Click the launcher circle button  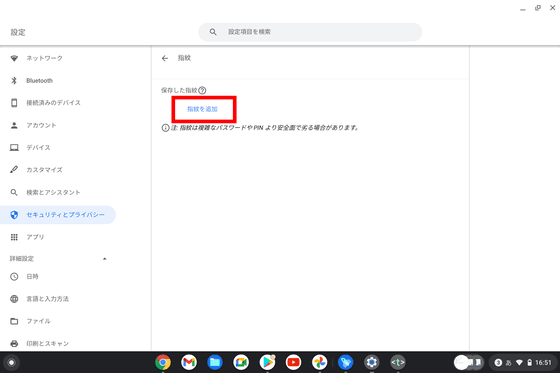click(x=11, y=363)
